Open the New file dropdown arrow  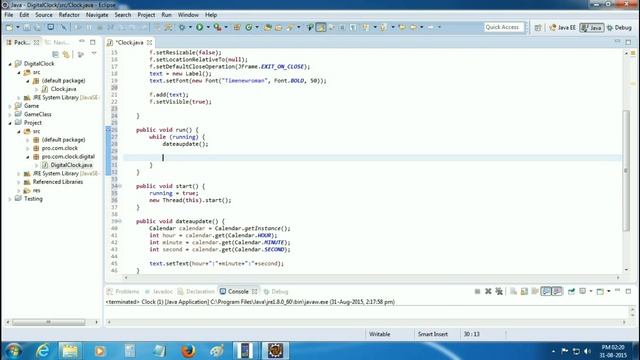pos(18,27)
